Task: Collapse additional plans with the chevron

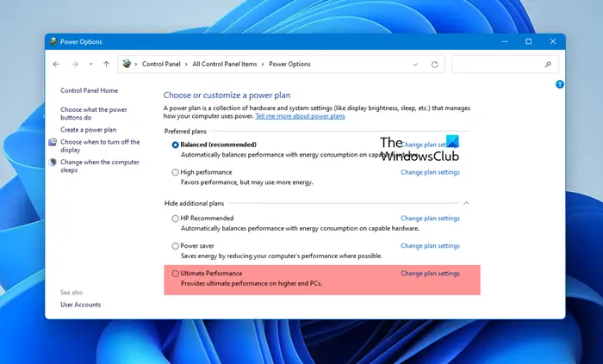Action: 466,203
